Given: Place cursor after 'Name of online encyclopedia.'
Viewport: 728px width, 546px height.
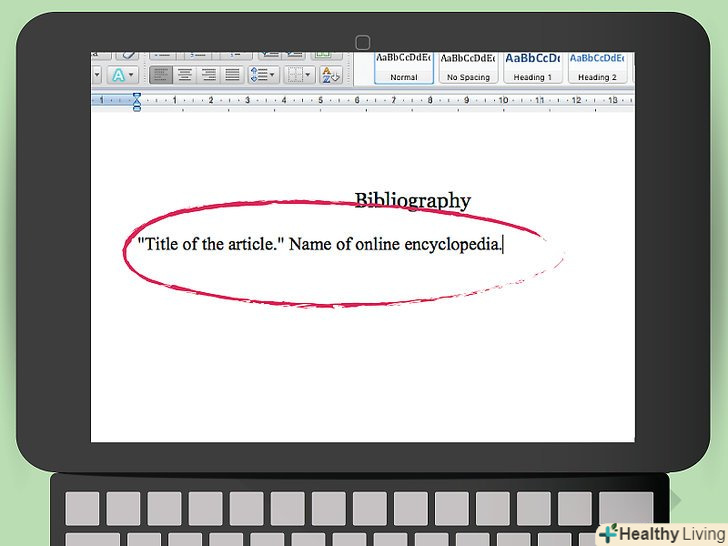Looking at the screenshot, I should coord(502,245).
